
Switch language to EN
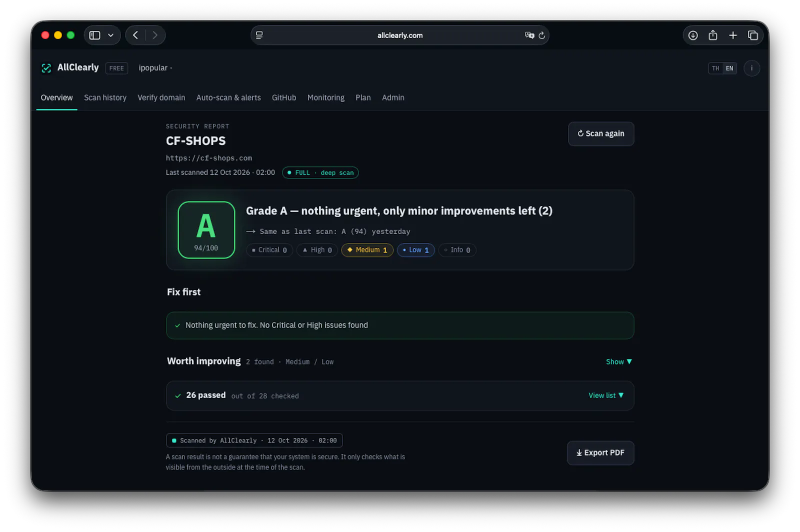coord(729,68)
